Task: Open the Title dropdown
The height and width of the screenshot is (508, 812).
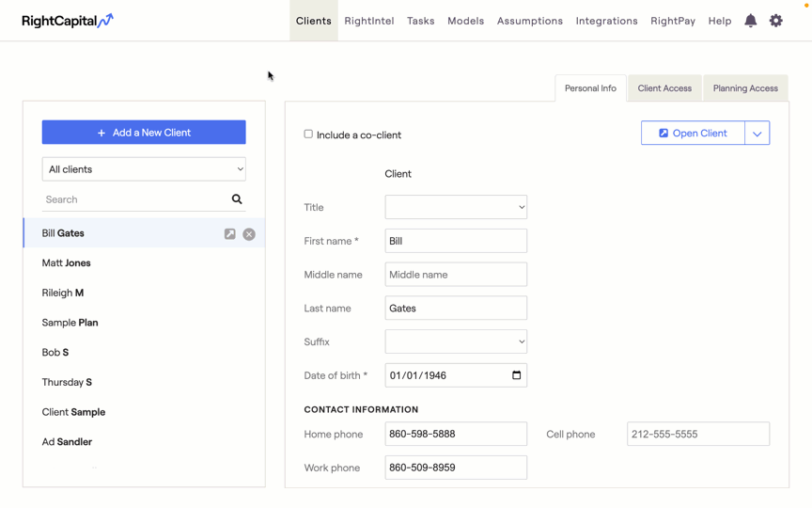Action: (x=456, y=207)
